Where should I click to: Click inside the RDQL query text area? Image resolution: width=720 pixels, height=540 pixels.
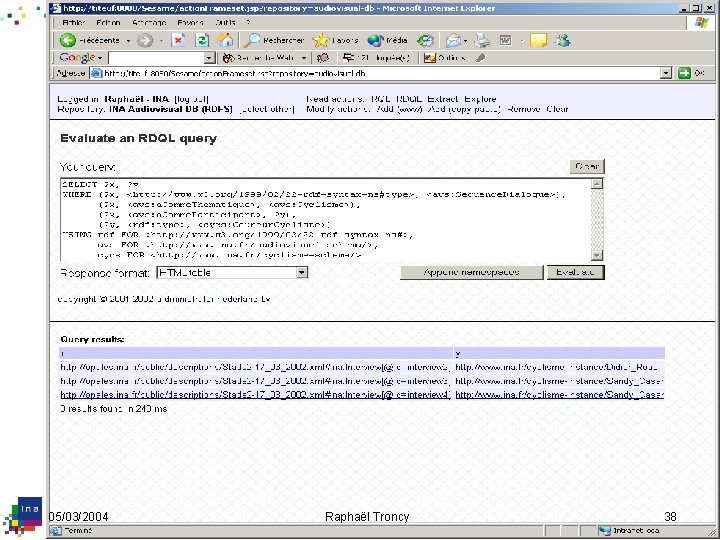point(326,219)
